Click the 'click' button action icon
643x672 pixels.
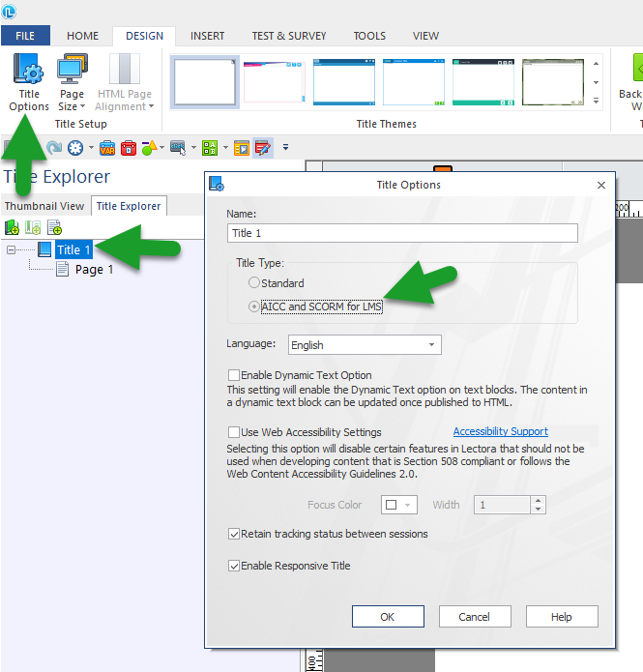tap(178, 148)
